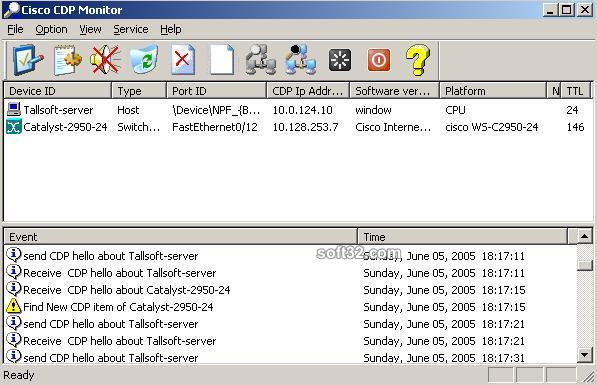Viewport: 597px width, 385px height.
Task: Click the Time column header in event log
Action: 463,237
